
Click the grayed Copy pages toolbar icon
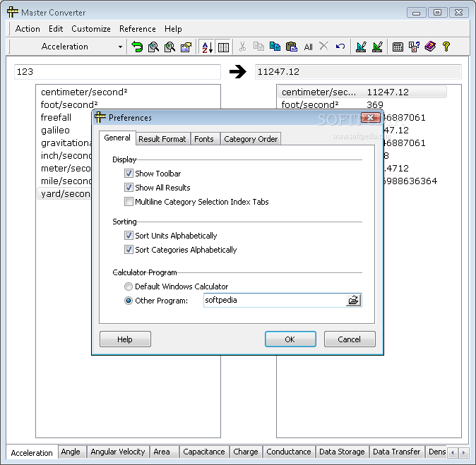tap(258, 47)
